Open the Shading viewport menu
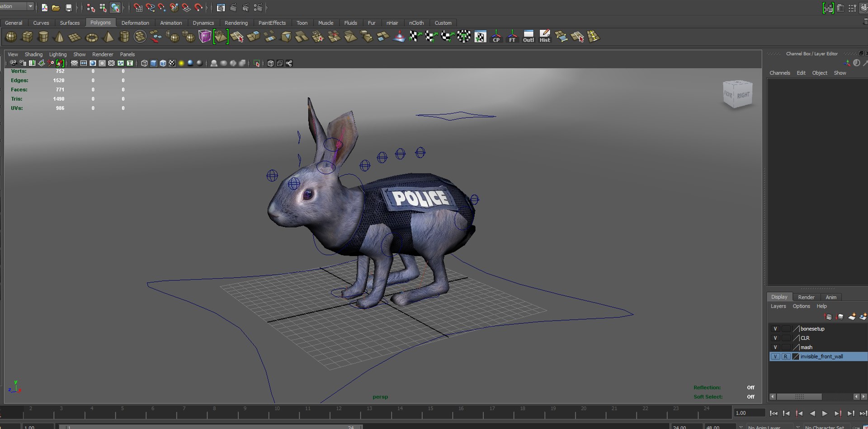Screen dimensions: 868x429 (33, 54)
